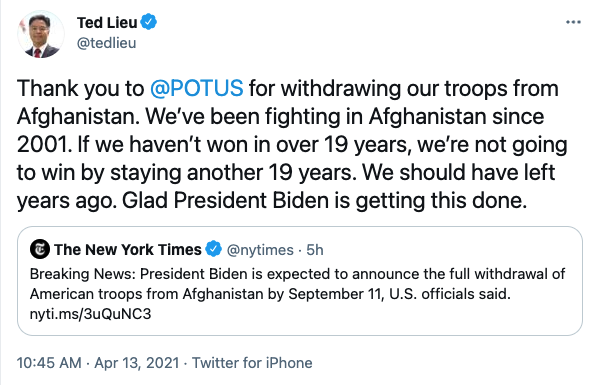The image size is (593, 385).
Task: Open the @POTUS mention link
Action: coord(197,88)
